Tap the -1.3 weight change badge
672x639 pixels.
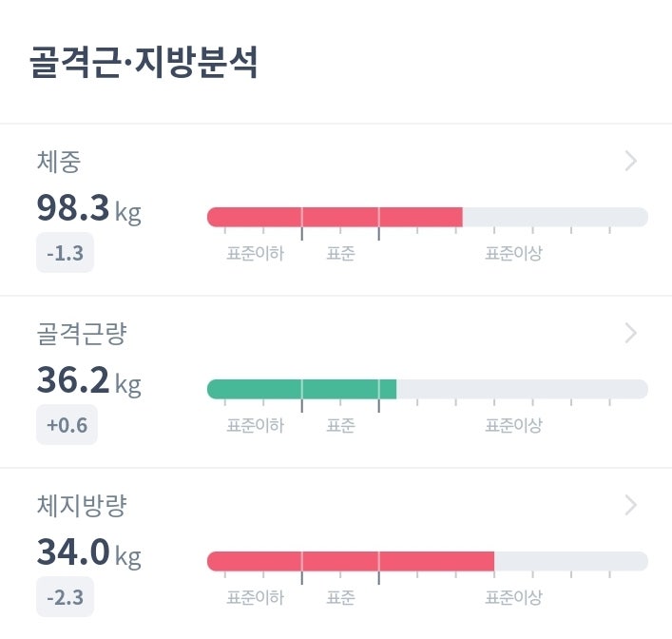tap(66, 253)
